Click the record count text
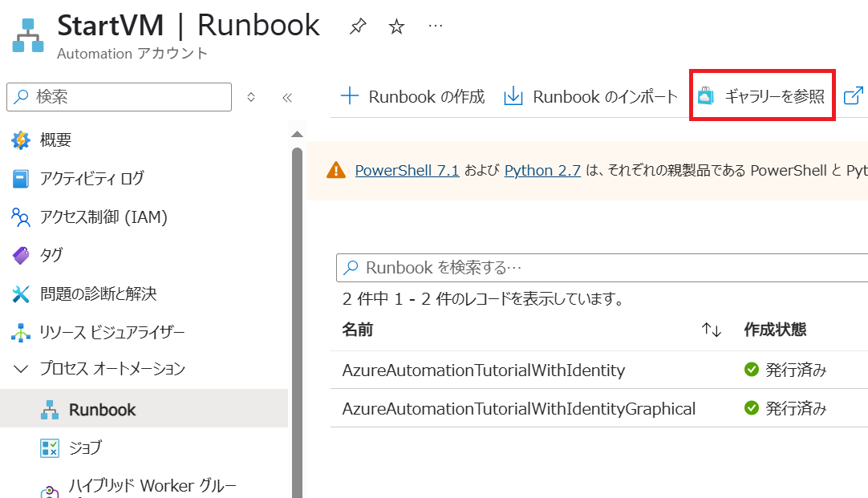This screenshot has height=498, width=868. (x=483, y=299)
